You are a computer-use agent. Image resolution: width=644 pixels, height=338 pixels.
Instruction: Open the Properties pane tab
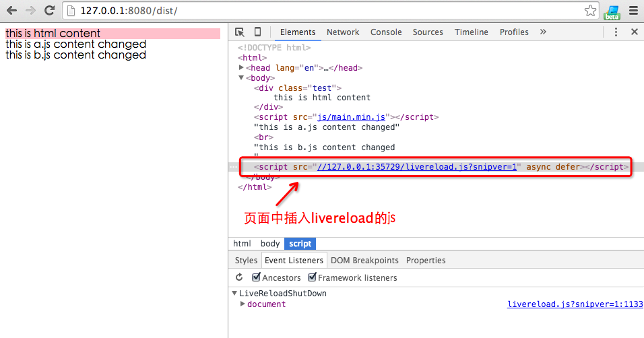coord(426,261)
